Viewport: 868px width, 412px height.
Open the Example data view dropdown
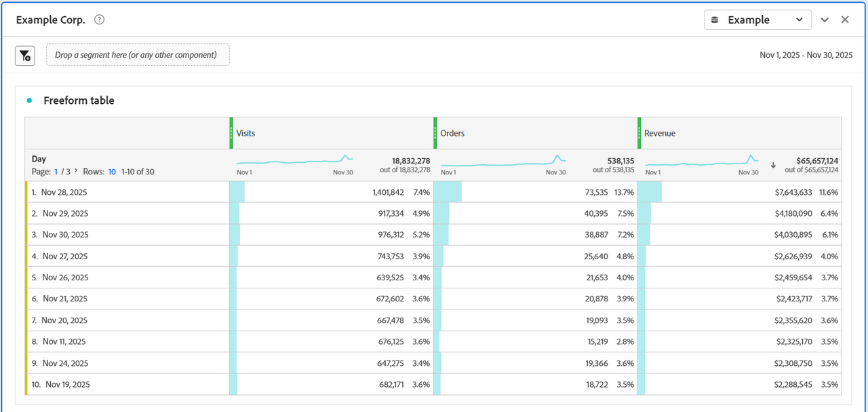pos(757,20)
